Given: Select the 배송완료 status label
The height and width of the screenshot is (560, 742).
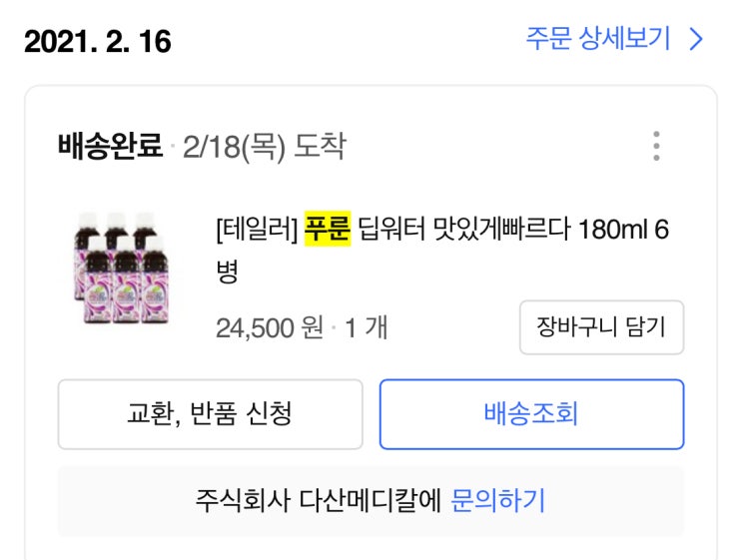Looking at the screenshot, I should coord(110,147).
